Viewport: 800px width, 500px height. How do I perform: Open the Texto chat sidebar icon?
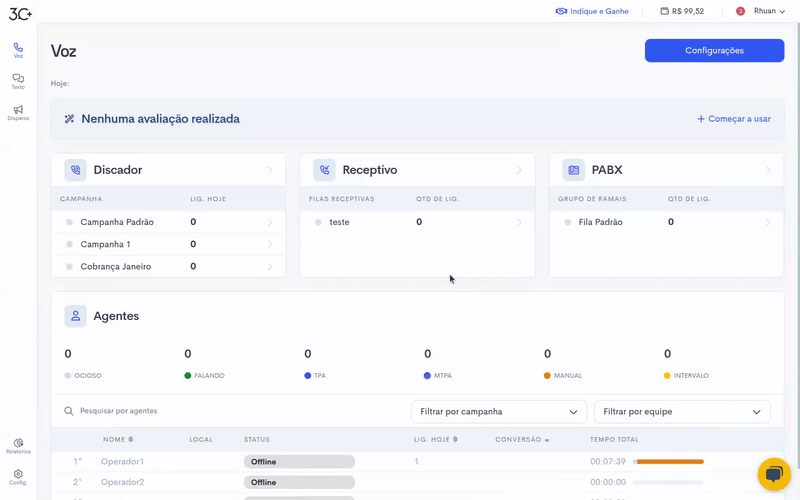coord(18,81)
